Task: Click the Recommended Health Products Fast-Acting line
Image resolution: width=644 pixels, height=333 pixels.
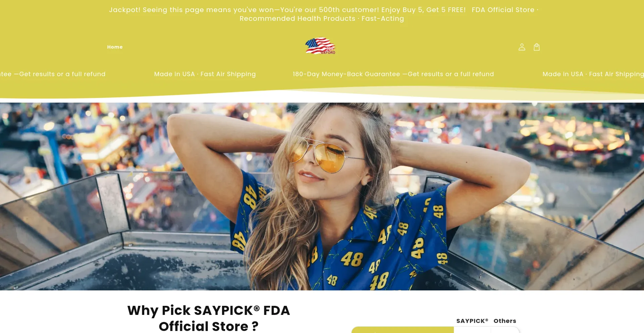Action: point(322,18)
